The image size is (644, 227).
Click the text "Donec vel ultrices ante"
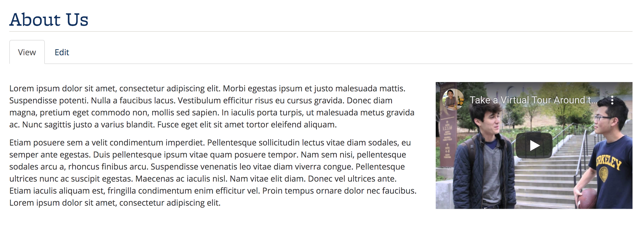coord(352,179)
